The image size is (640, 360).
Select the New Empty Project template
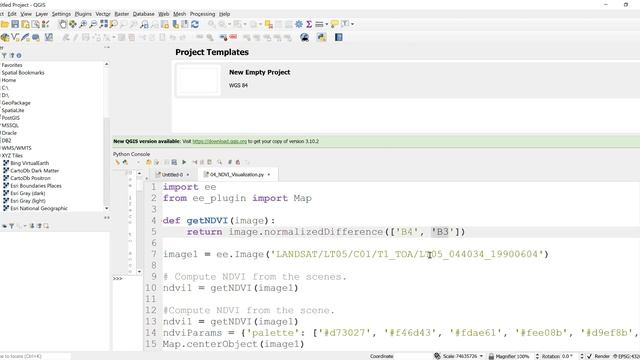[406, 80]
